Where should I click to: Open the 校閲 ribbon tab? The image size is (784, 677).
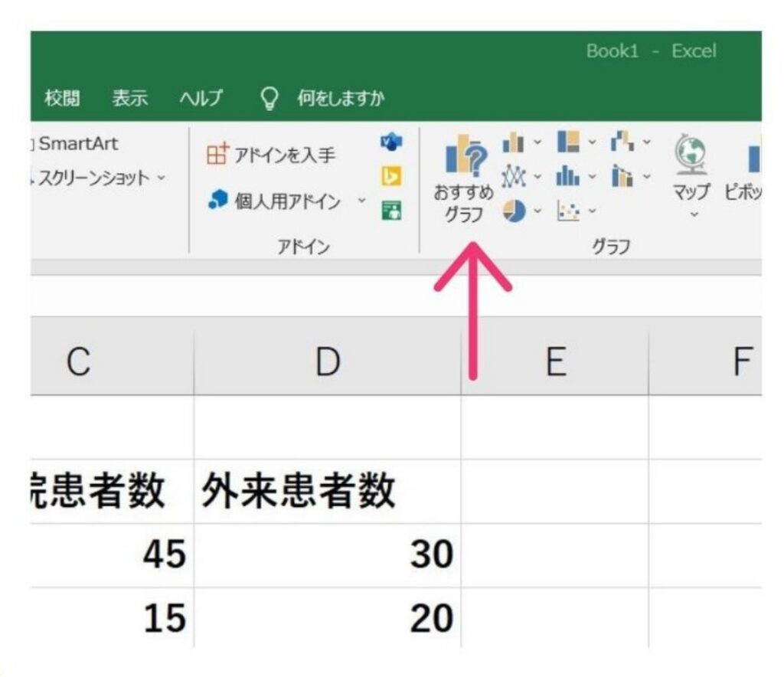pyautogui.click(x=62, y=98)
